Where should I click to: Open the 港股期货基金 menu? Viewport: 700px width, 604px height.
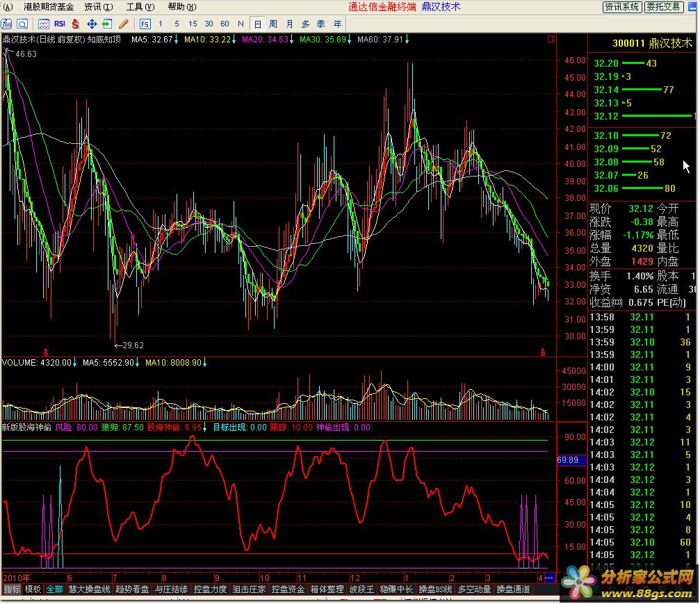click(x=49, y=7)
